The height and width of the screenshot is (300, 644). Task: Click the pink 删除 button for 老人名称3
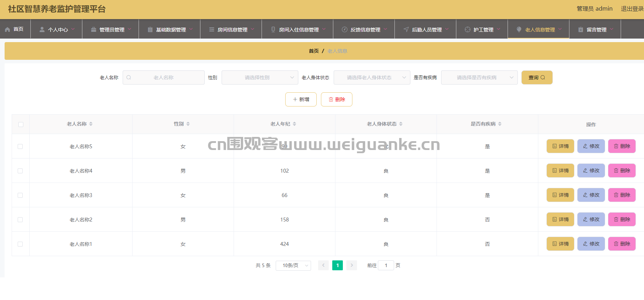(622, 195)
